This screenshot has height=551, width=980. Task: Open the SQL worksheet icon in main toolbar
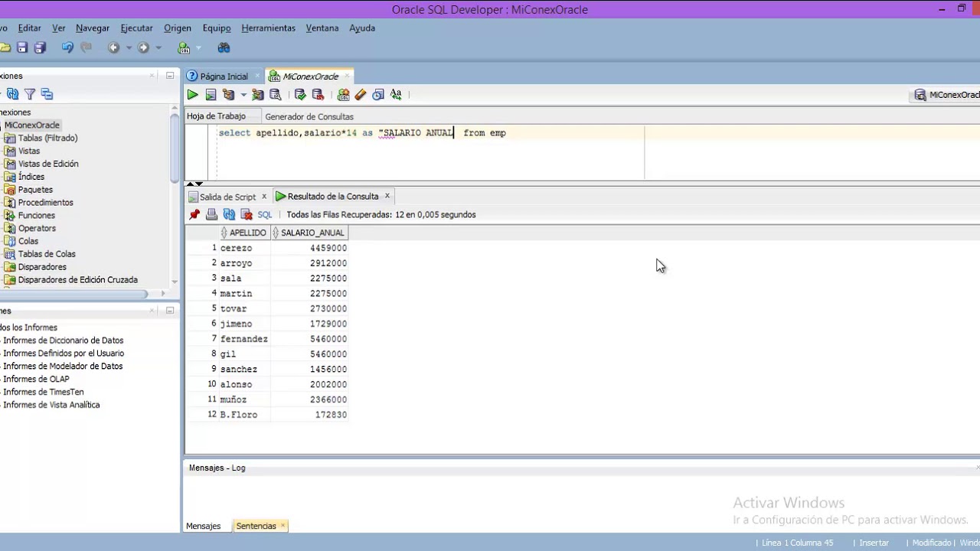tap(184, 47)
